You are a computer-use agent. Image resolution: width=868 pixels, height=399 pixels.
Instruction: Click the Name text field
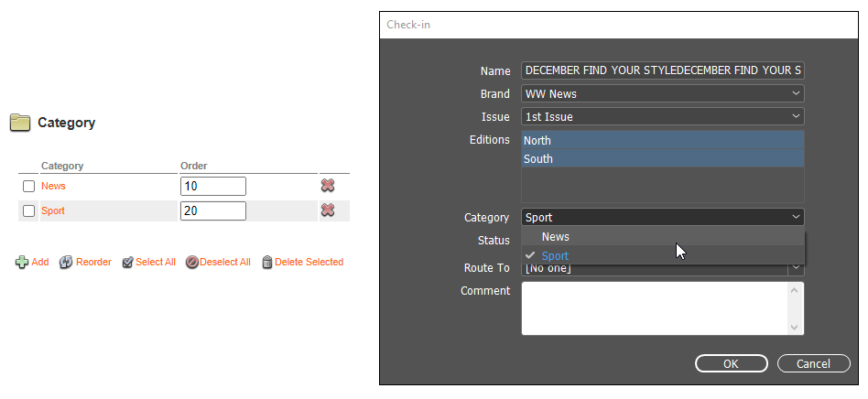(x=663, y=70)
